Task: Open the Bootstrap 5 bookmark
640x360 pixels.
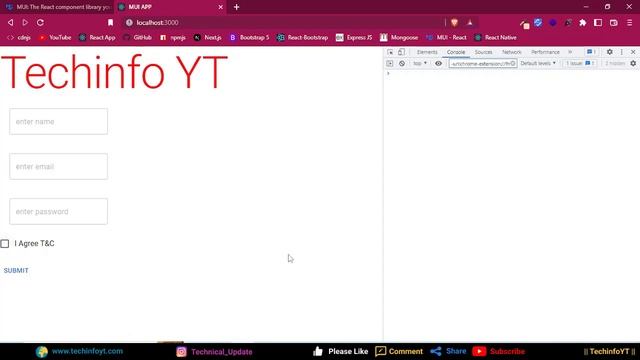Action: tap(249, 38)
